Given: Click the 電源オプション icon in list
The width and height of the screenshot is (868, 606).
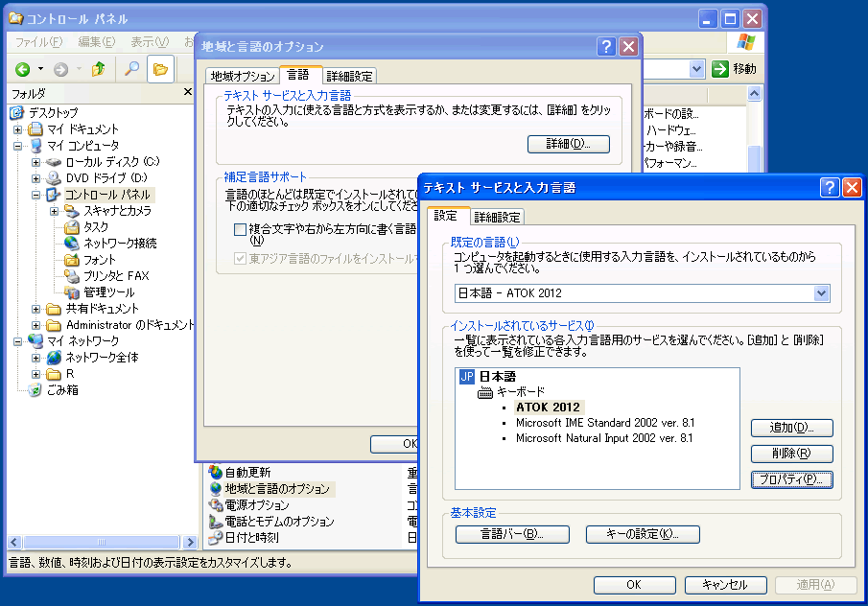Looking at the screenshot, I should pyautogui.click(x=216, y=504).
